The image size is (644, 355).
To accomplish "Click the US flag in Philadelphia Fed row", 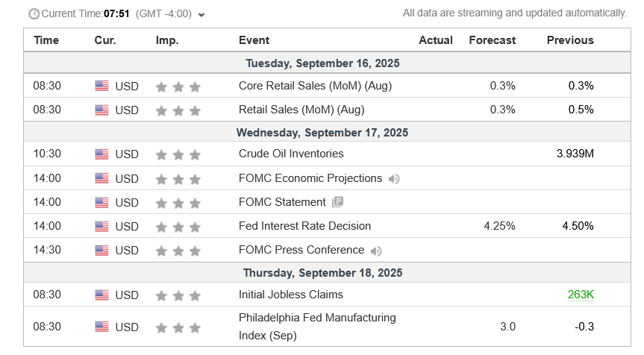I will (101, 327).
